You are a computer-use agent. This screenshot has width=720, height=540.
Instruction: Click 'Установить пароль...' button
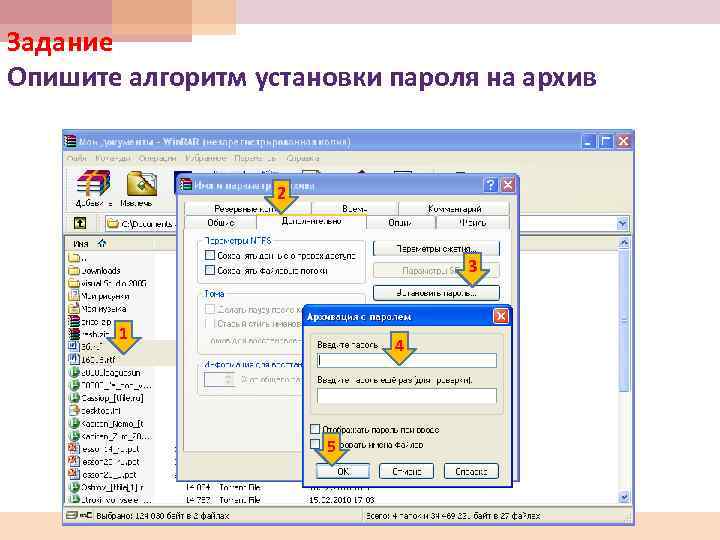tap(436, 292)
